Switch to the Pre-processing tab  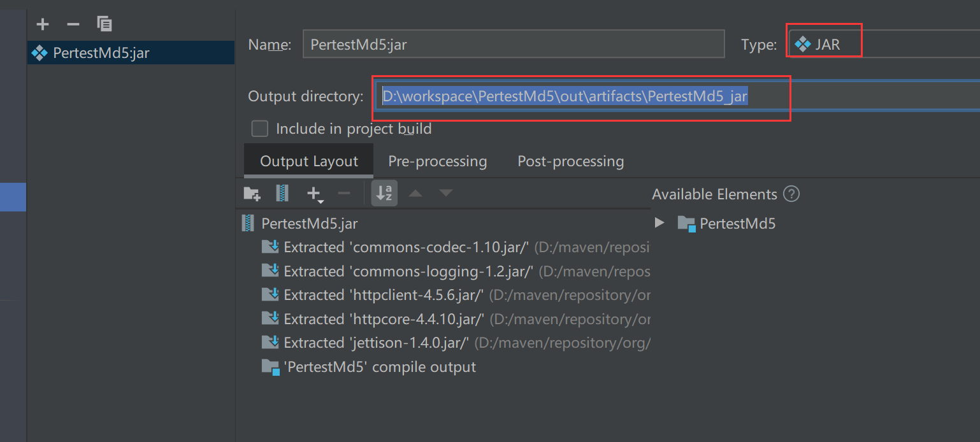tap(437, 162)
